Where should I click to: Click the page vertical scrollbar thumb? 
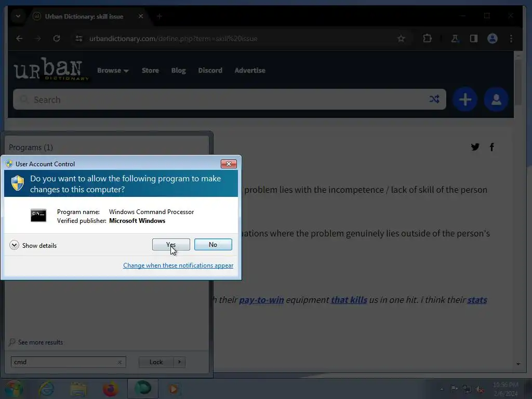[x=518, y=83]
